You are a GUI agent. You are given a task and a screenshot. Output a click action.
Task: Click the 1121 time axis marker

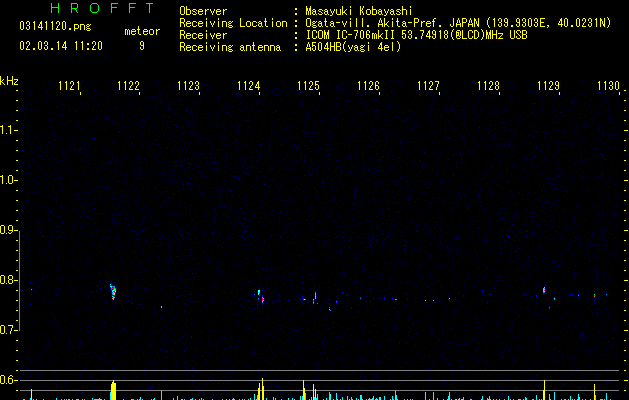(x=69, y=86)
